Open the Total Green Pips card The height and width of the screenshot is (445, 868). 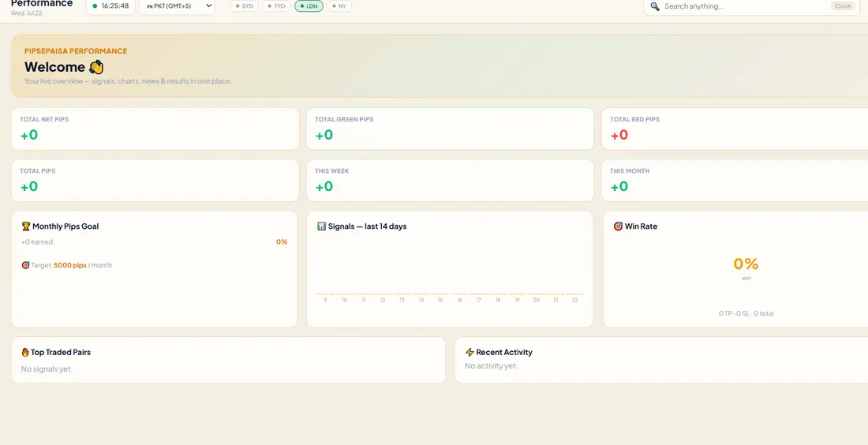(450, 129)
